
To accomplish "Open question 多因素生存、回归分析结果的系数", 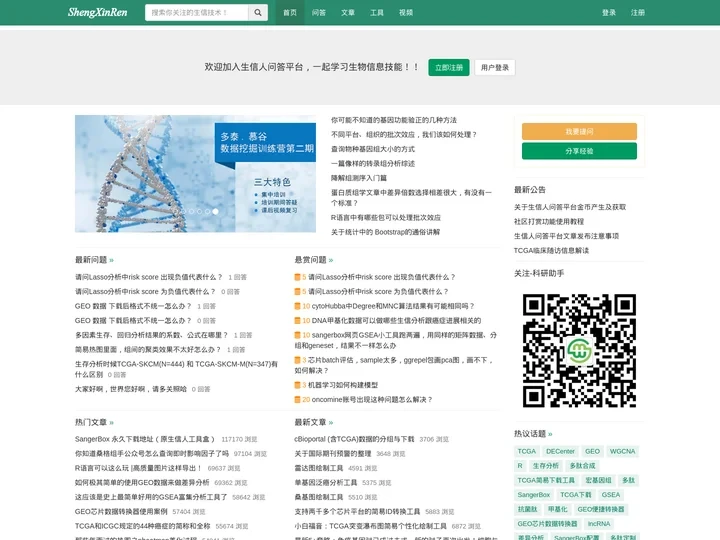I will tap(152, 335).
